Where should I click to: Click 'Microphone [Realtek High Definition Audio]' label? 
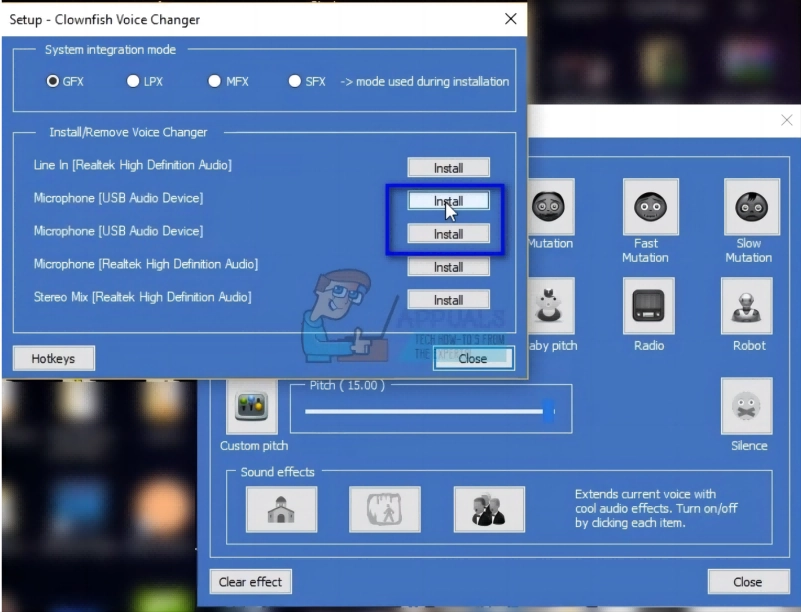[146, 264]
